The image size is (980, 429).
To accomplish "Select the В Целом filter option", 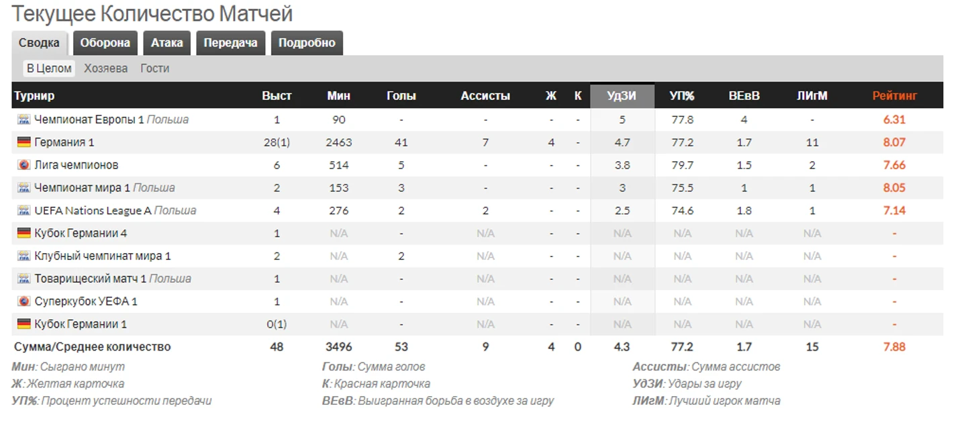I will 49,68.
